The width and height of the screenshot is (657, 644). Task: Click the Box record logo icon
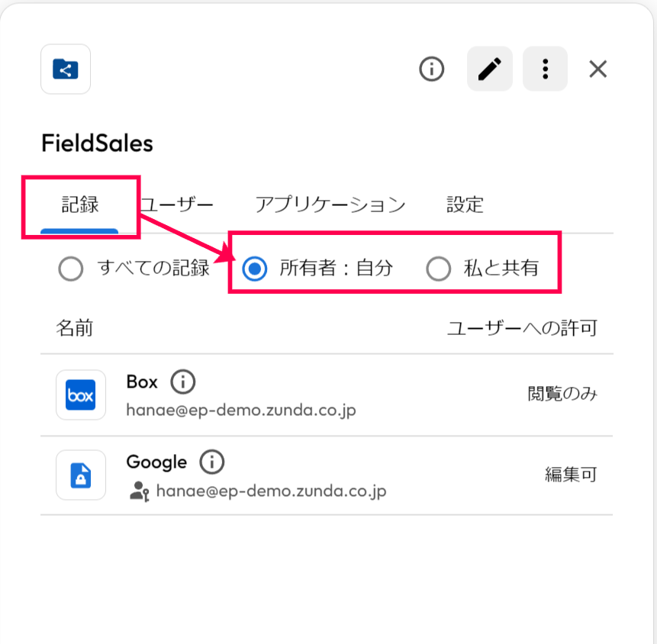click(80, 394)
